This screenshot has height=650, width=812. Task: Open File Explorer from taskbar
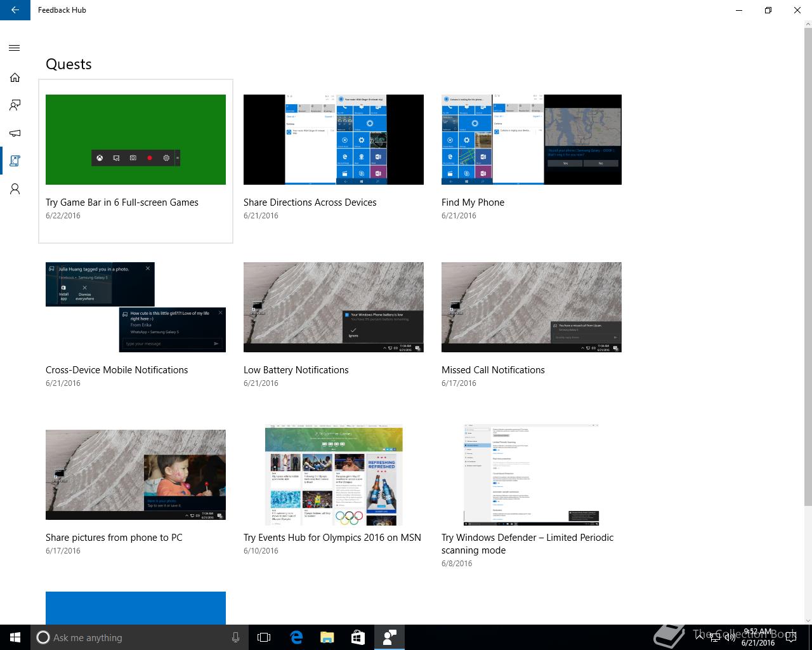(327, 637)
